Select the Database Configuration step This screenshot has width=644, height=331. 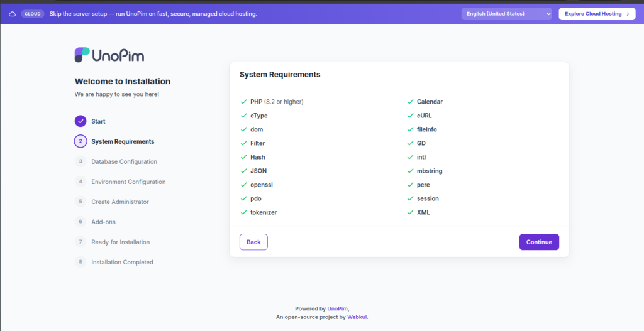tap(124, 161)
